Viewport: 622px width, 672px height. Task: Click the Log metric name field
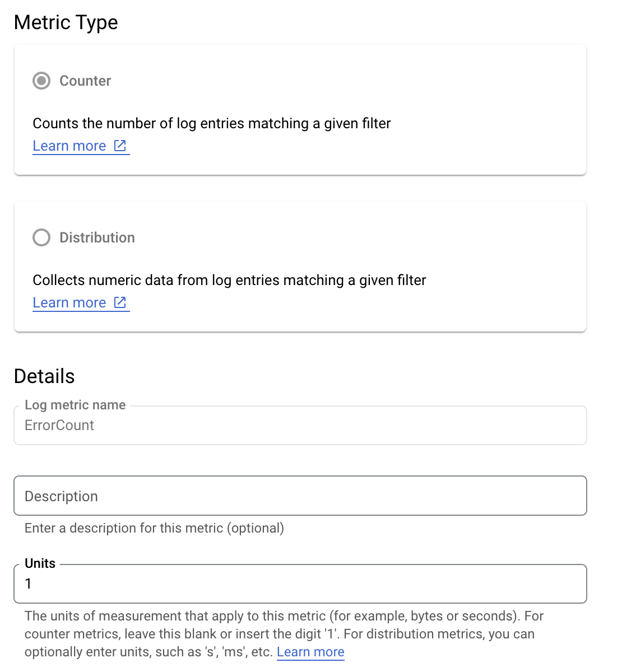tap(300, 426)
